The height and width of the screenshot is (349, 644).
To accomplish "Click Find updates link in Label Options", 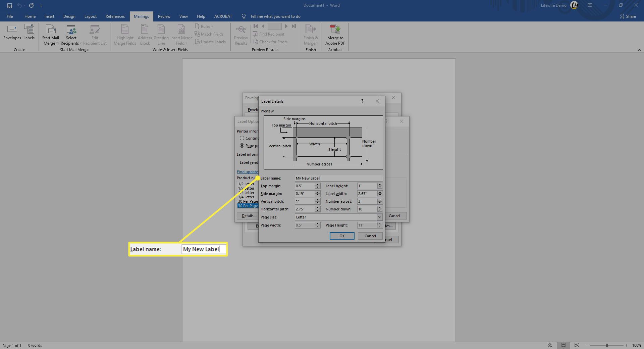I will pos(248,172).
